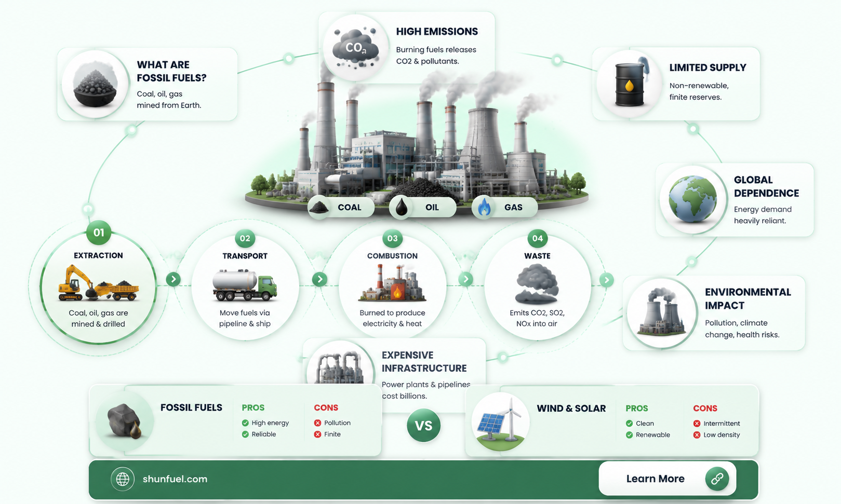This screenshot has height=504, width=841.
Task: Click 'Burned to produce electricity & heat' text
Action: click(x=392, y=318)
